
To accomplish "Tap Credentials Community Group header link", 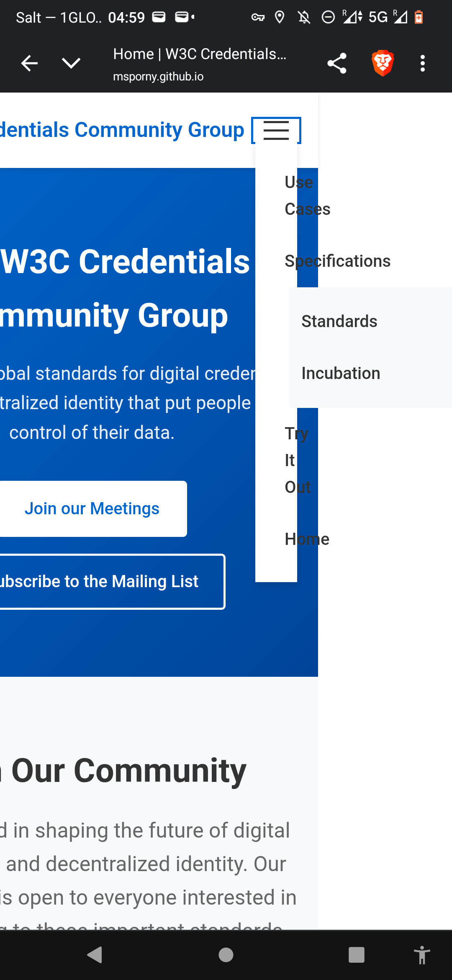I will coord(121,130).
